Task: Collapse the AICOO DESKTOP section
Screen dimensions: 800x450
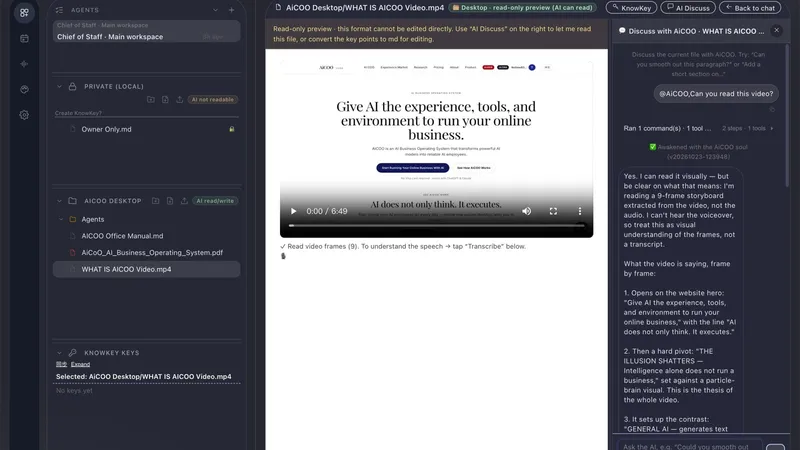Action: (x=59, y=201)
